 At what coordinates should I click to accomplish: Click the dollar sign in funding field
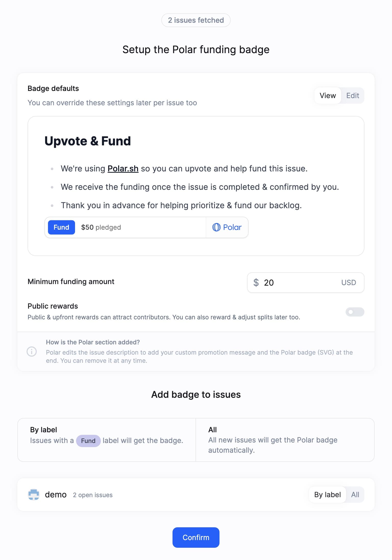(256, 283)
